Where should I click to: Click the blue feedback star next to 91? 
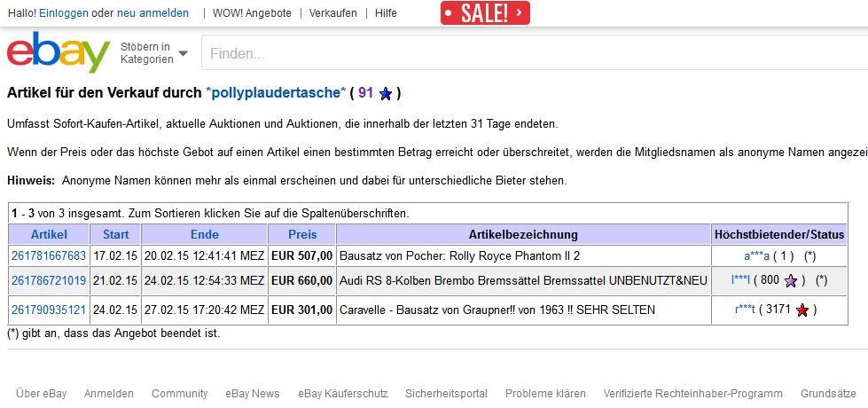click(386, 94)
